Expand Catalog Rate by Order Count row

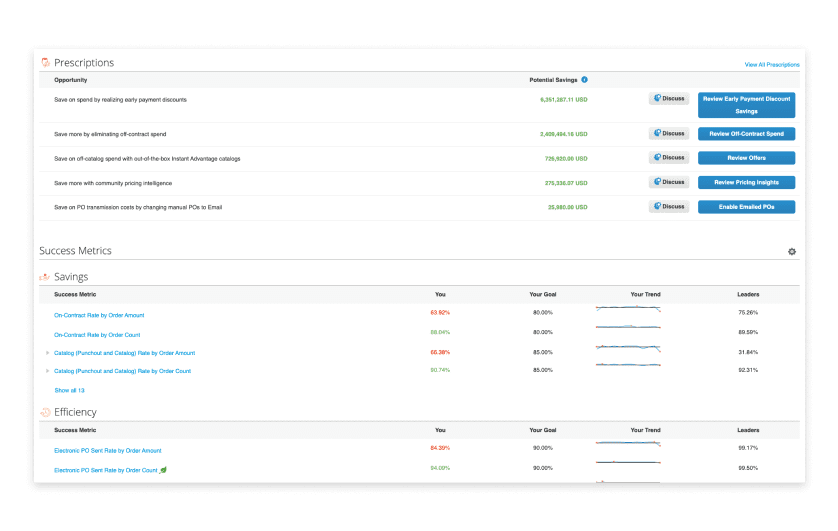[48, 371]
